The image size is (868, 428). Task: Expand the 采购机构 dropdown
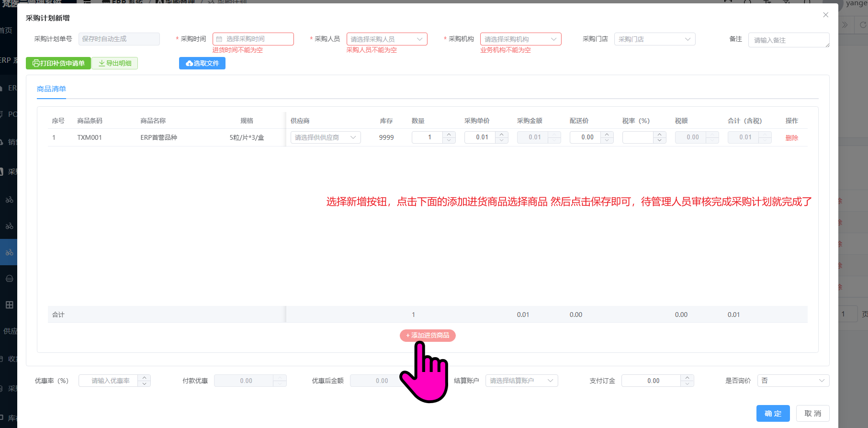(520, 39)
